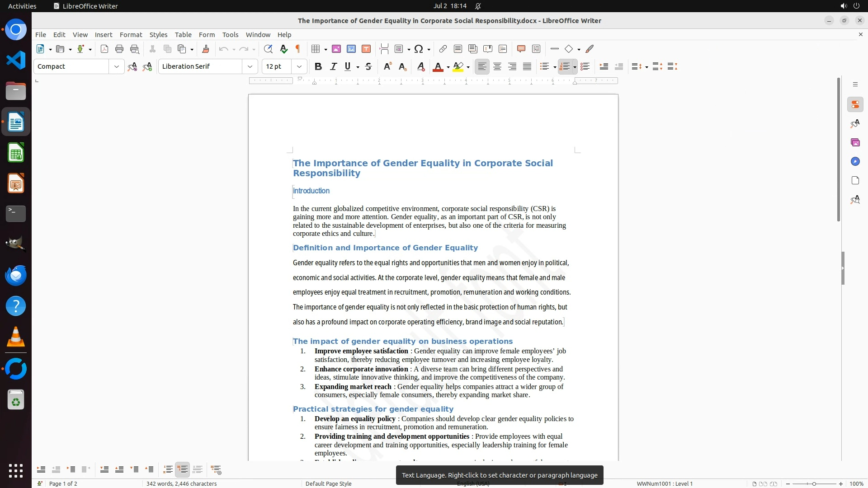Click the Export as PDF icon
This screenshot has width=868, height=488.
[x=104, y=49]
